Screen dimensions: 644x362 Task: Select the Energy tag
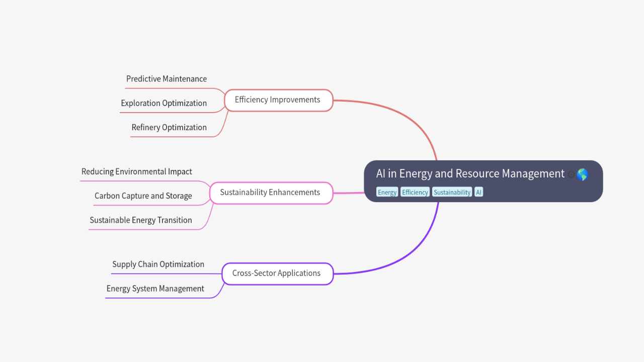pyautogui.click(x=387, y=192)
